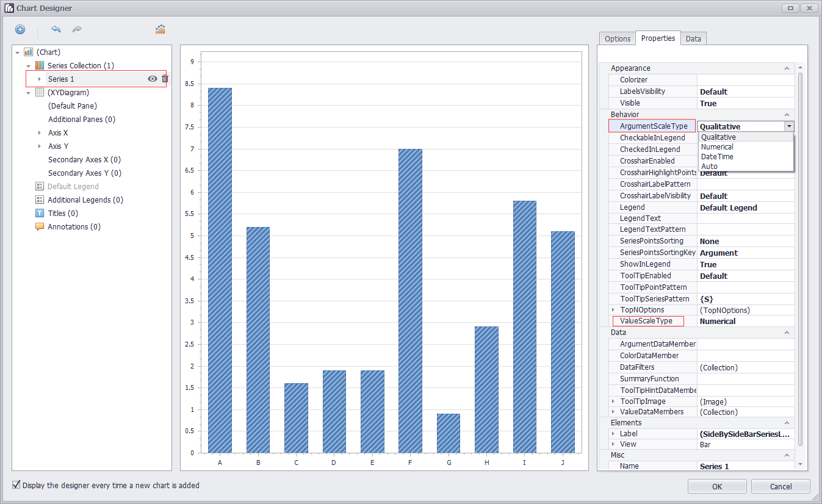Click the bar labeled F
822x504 pixels.
pyautogui.click(x=410, y=301)
